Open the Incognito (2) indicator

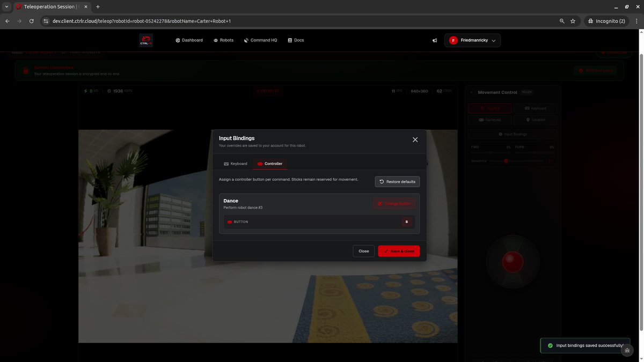(606, 21)
